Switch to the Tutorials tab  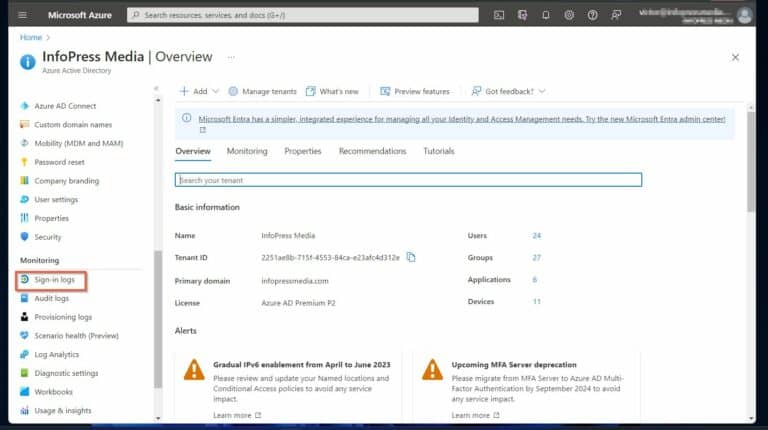click(x=439, y=151)
